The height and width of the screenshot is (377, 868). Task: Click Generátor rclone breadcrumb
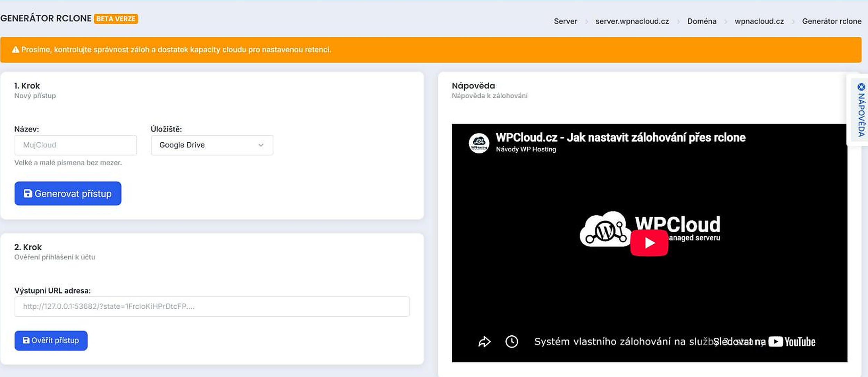(832, 21)
